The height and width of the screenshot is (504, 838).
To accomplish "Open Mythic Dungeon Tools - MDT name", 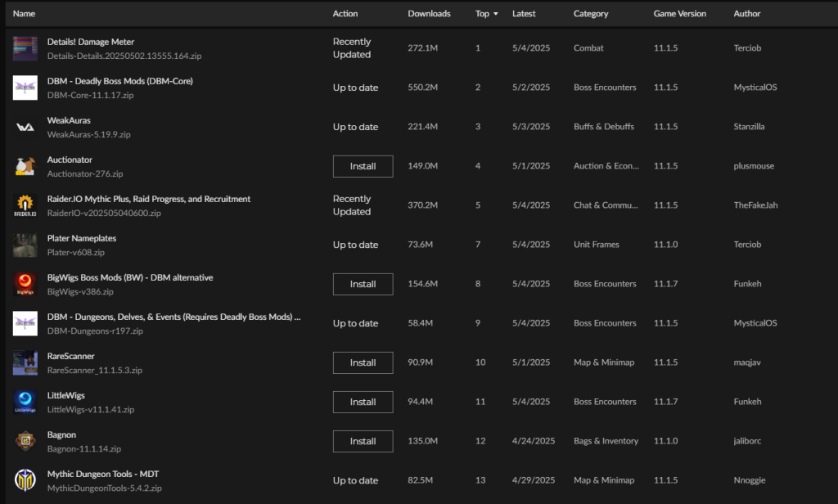I will point(103,474).
